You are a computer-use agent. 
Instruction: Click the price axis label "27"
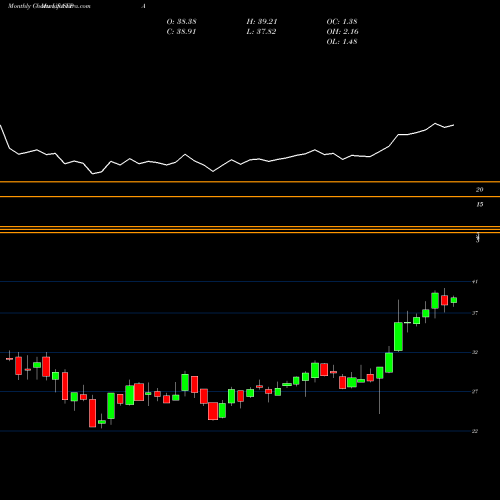pyautogui.click(x=475, y=392)
